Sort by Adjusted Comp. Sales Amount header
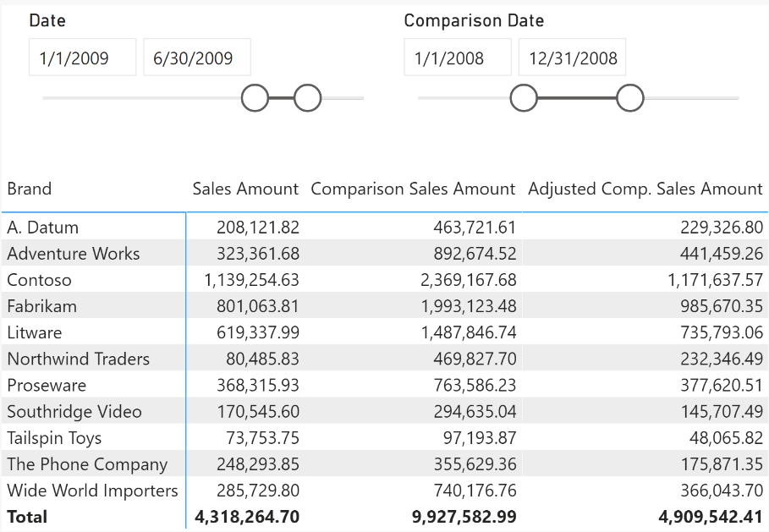Screen dimensions: 769x532 click(x=645, y=189)
